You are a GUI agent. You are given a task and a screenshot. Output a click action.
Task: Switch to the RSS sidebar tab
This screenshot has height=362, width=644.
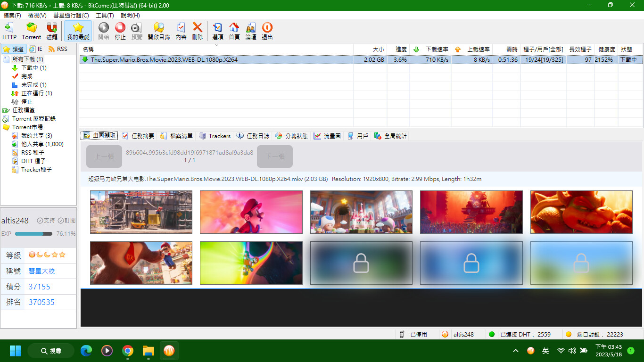pos(58,49)
